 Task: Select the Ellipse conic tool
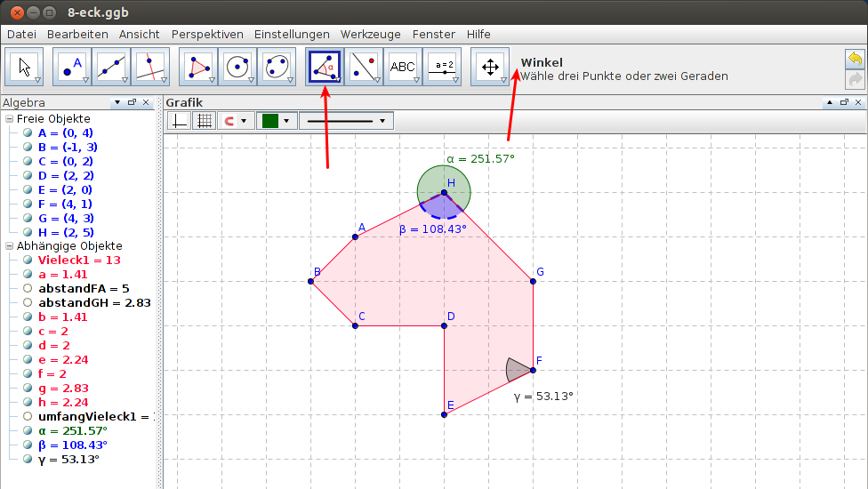click(277, 67)
